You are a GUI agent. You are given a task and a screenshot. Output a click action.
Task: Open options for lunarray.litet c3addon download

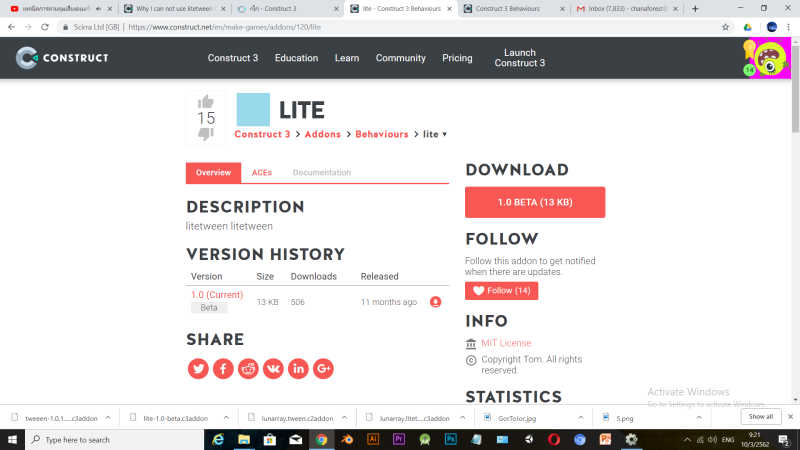(x=462, y=417)
